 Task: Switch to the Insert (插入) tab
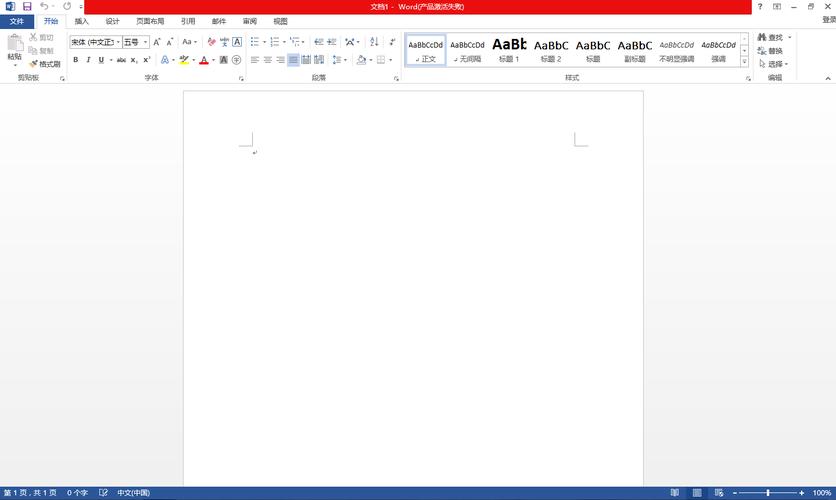pyautogui.click(x=82, y=21)
